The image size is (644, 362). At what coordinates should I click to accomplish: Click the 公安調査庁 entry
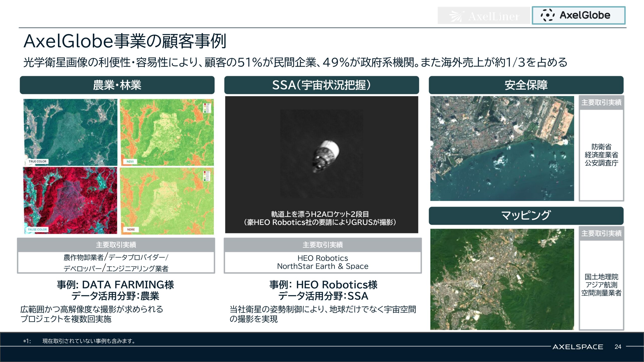[601, 163]
